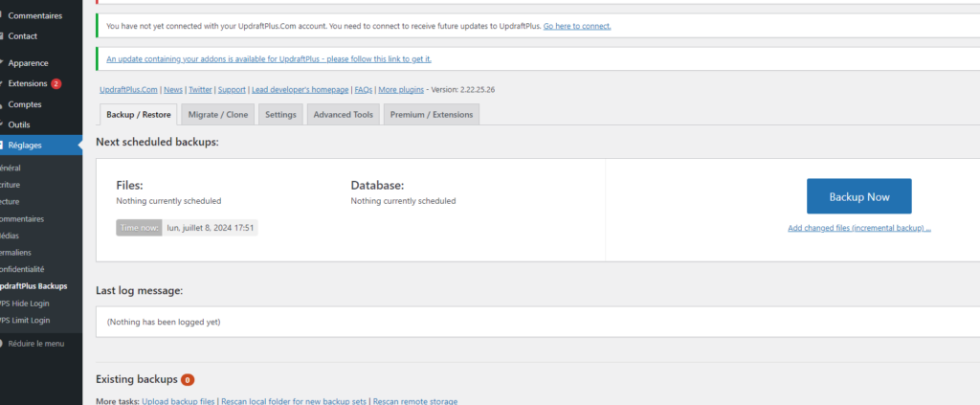The image size is (980, 405).
Task: Open the Outils menu
Action: [x=19, y=124]
